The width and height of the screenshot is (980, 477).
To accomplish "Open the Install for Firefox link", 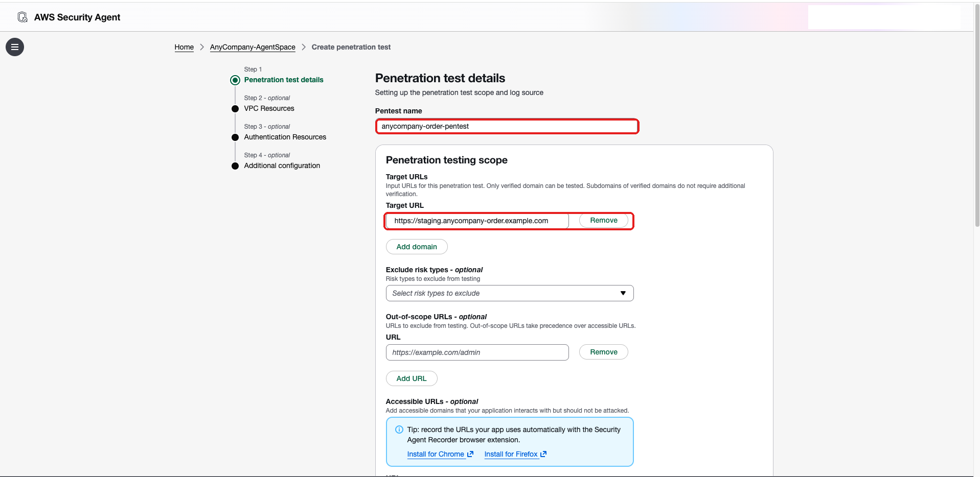I will pyautogui.click(x=515, y=454).
